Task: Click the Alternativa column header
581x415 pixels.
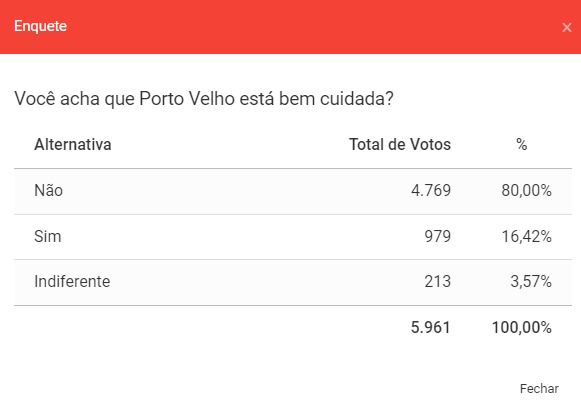Action: [x=73, y=145]
